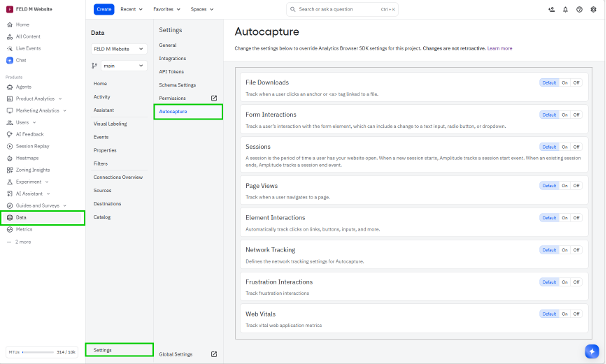Open Destinations in Data menu
Screen dimensions: 606x364
point(107,204)
